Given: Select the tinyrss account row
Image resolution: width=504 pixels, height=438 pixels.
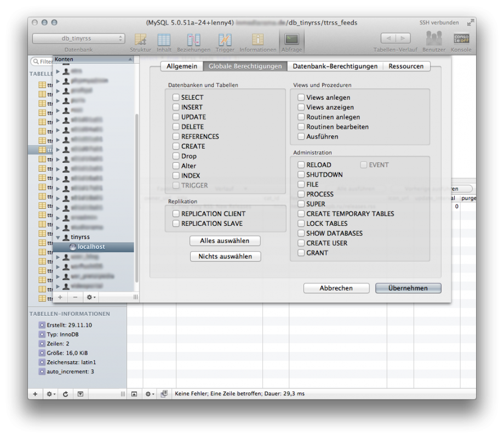Looking at the screenshot, I should (93, 237).
